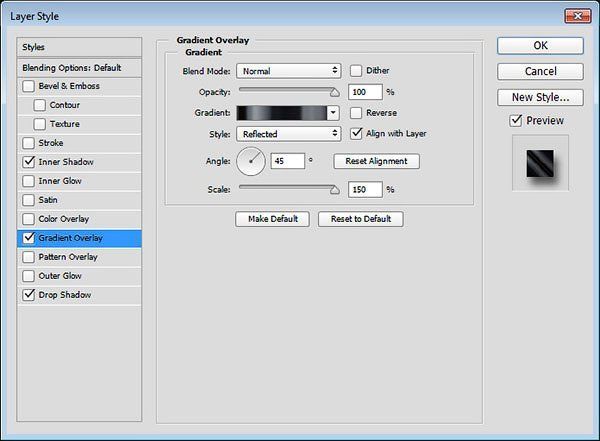The height and width of the screenshot is (441, 600).
Task: Open Texture settings
Action: (65, 124)
